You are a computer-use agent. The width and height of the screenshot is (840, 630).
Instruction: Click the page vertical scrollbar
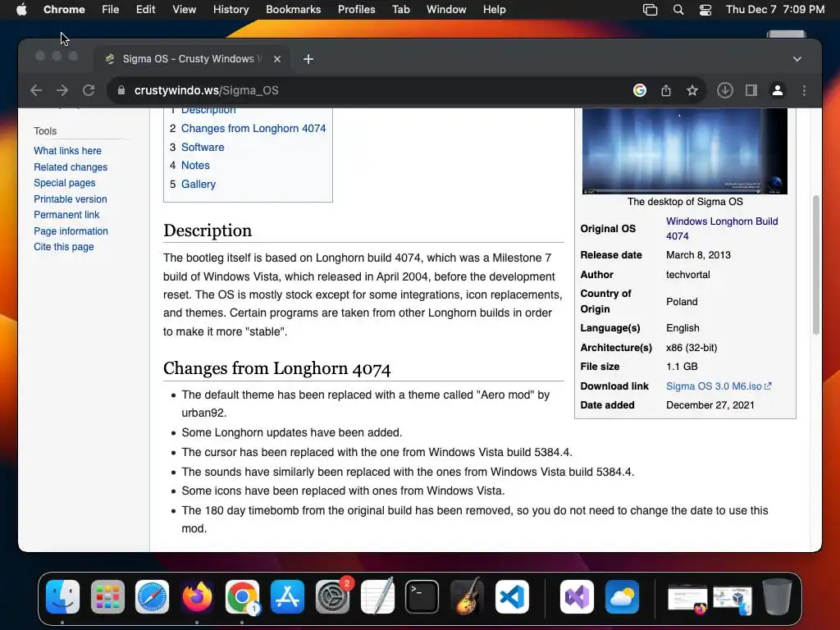tap(816, 265)
